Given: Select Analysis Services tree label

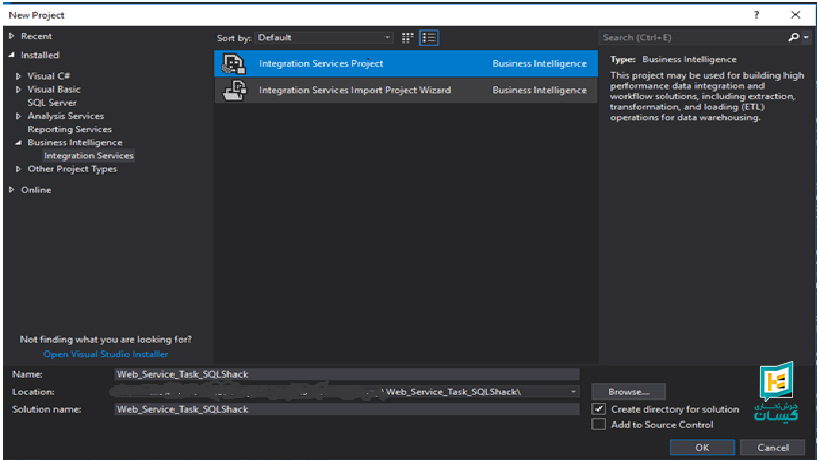Looking at the screenshot, I should pos(65,116).
